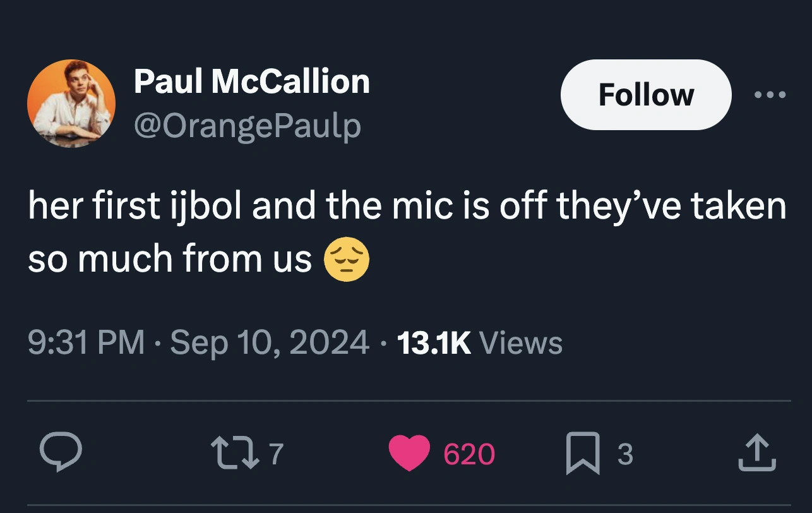Click the @OrangePaulp handle

246,125
